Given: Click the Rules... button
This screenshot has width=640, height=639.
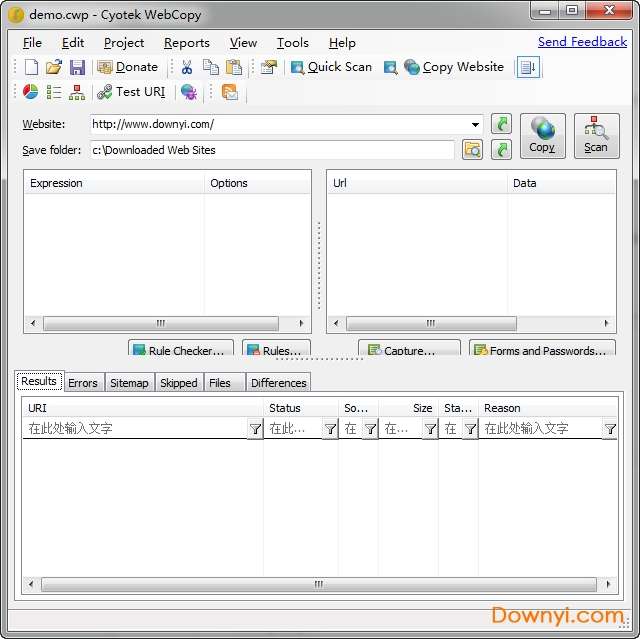Looking at the screenshot, I should (276, 348).
